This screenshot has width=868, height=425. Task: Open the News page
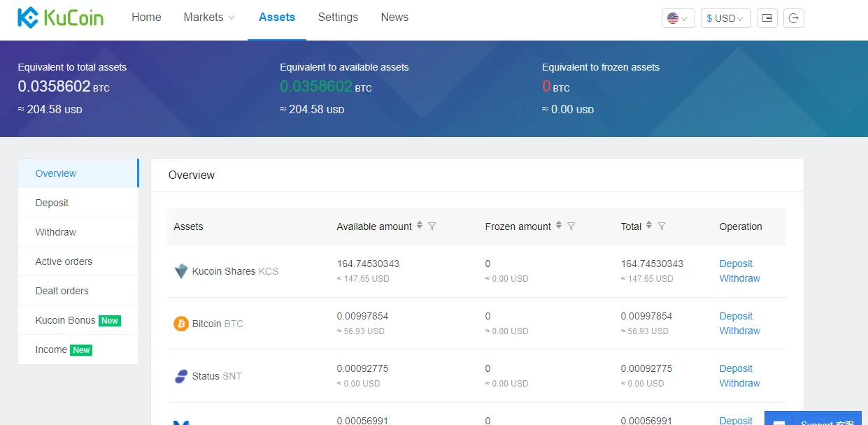point(394,17)
